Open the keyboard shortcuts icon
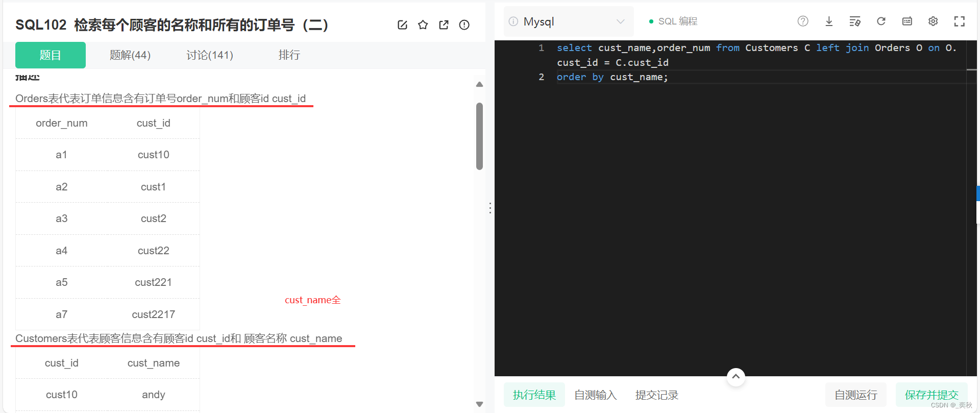Image resolution: width=980 pixels, height=413 pixels. tap(907, 21)
